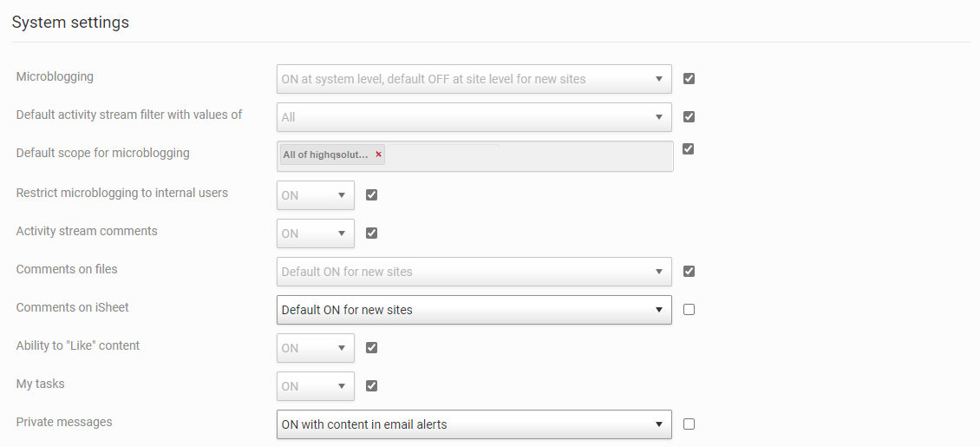Open the Activity stream comments ON dropdown
Image resolution: width=980 pixels, height=447 pixels.
(x=315, y=233)
